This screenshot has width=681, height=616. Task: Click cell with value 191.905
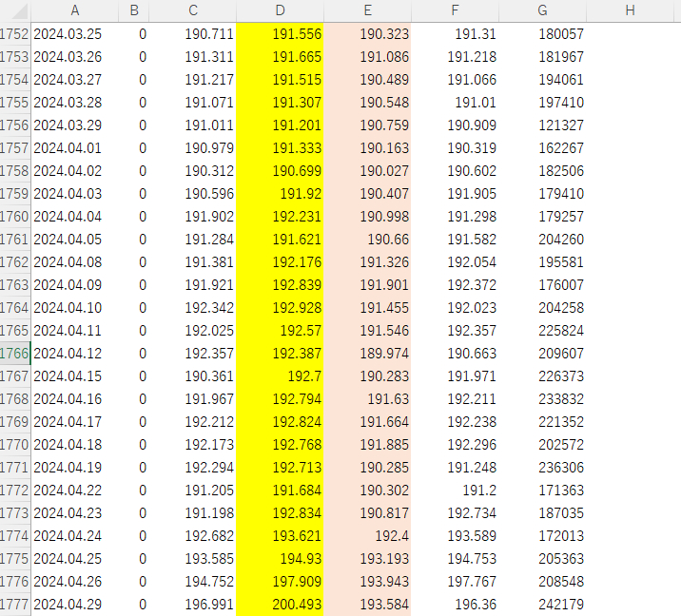pyautogui.click(x=455, y=194)
